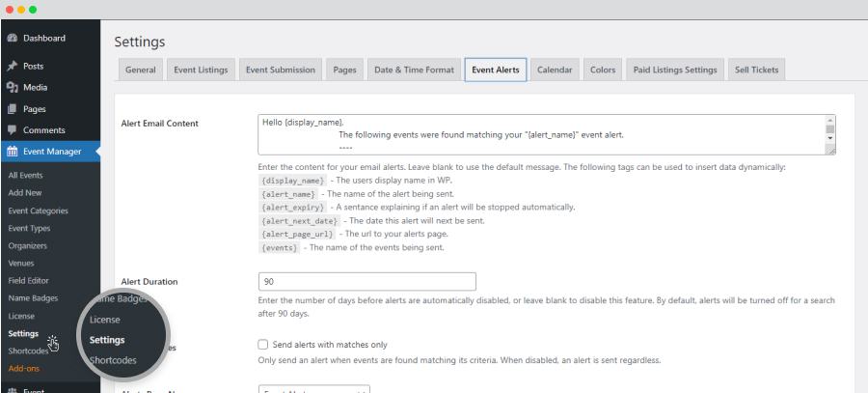Image resolution: width=868 pixels, height=393 pixels.
Task: Open Event Categories submenu
Action: tap(39, 211)
